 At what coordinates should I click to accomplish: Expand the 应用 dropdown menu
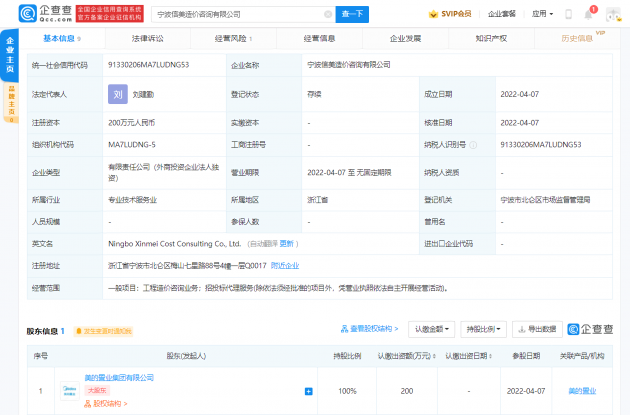tap(542, 14)
